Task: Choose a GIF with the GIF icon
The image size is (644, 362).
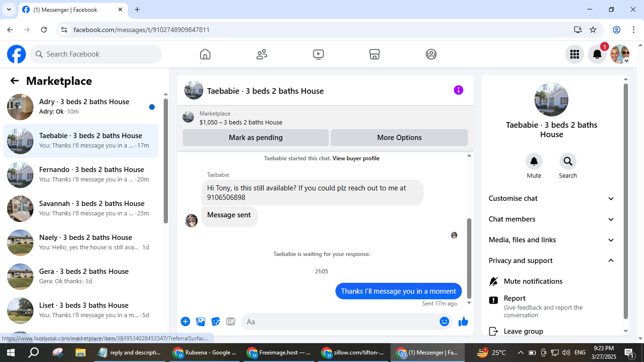Action: pyautogui.click(x=230, y=321)
